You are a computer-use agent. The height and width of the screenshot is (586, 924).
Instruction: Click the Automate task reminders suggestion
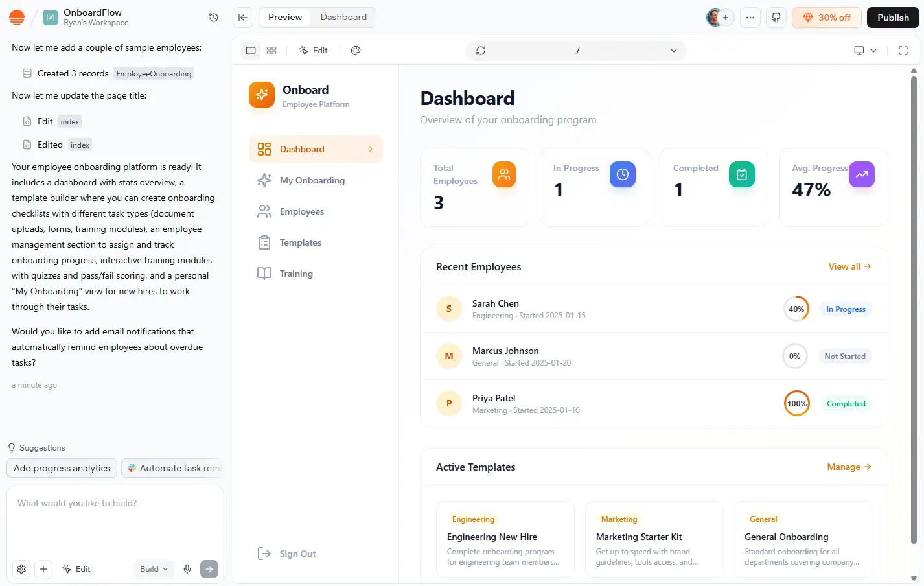[173, 468]
